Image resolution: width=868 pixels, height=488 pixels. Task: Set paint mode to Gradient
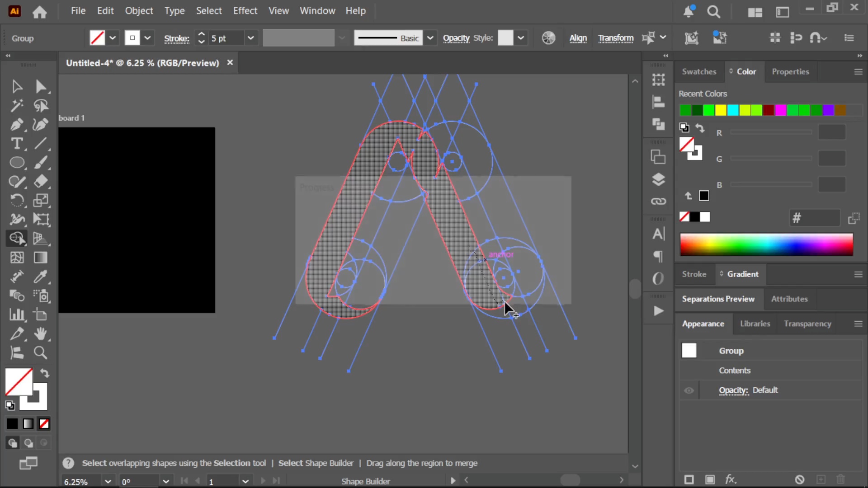coord(28,424)
